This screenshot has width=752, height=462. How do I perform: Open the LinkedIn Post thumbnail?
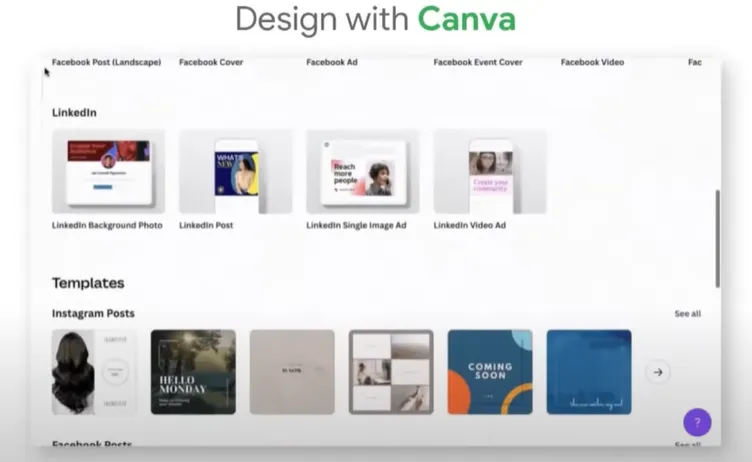coord(235,171)
